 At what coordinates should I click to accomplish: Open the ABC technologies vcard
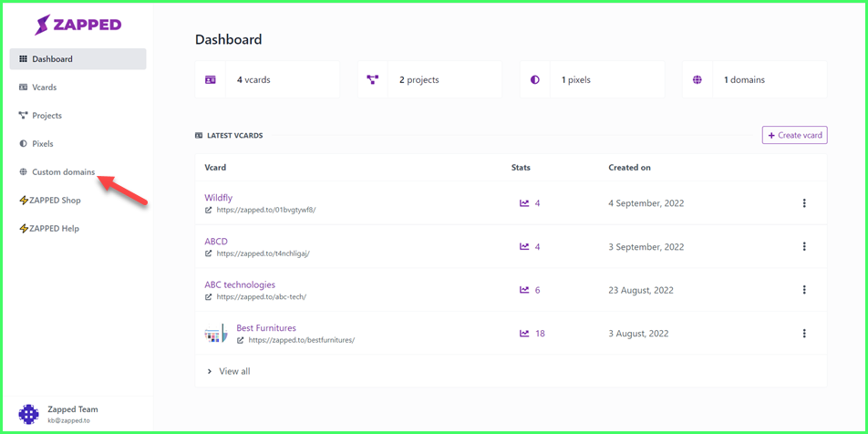240,284
